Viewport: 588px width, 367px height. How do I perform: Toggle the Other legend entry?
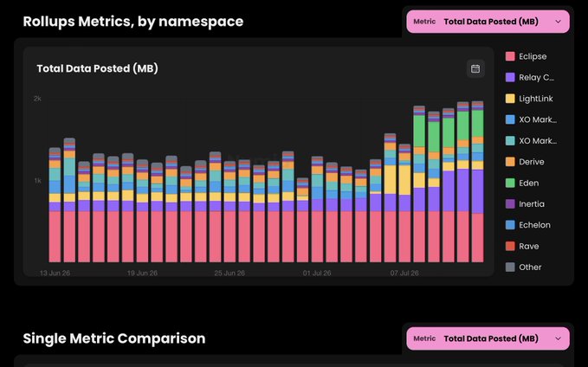click(x=524, y=267)
